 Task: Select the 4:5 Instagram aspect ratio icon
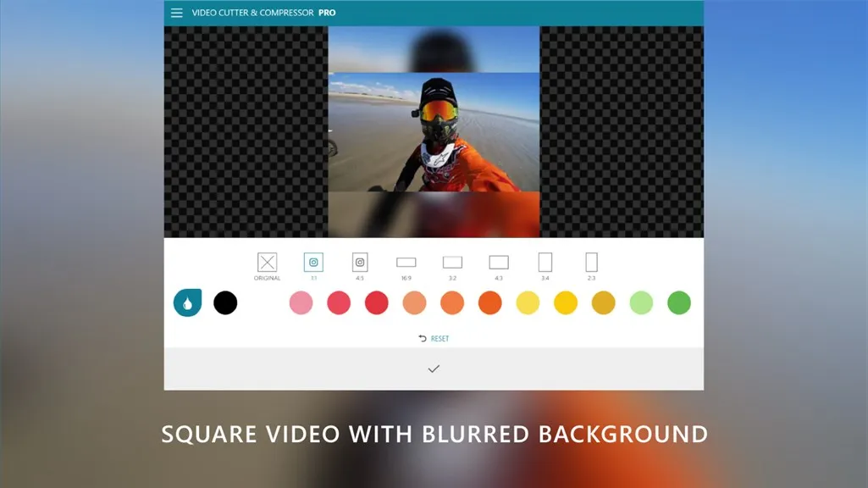pyautogui.click(x=359, y=263)
